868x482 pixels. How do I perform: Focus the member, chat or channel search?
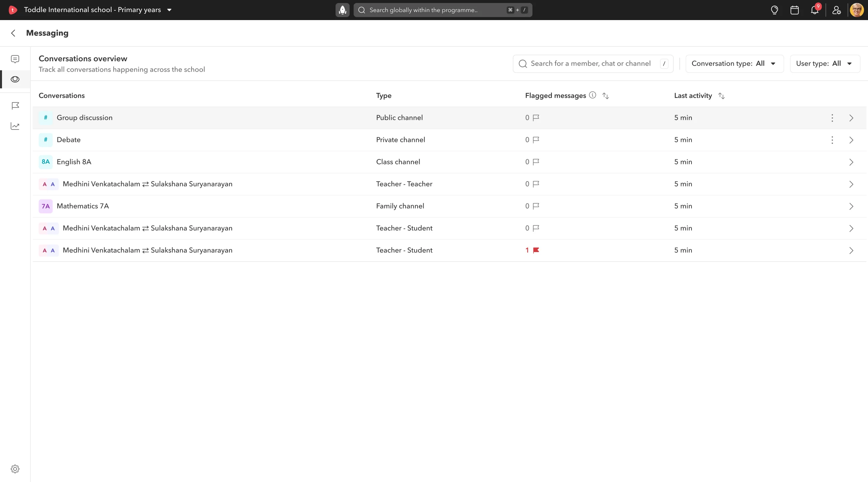pos(593,64)
